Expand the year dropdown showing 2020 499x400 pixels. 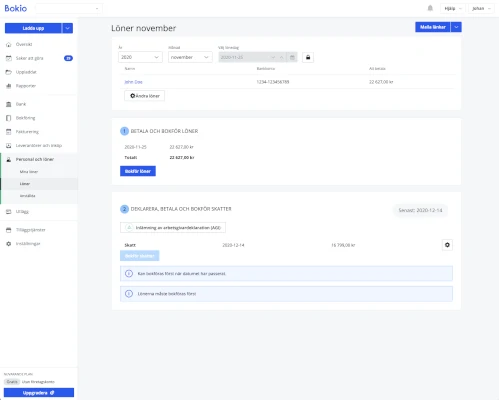[140, 57]
